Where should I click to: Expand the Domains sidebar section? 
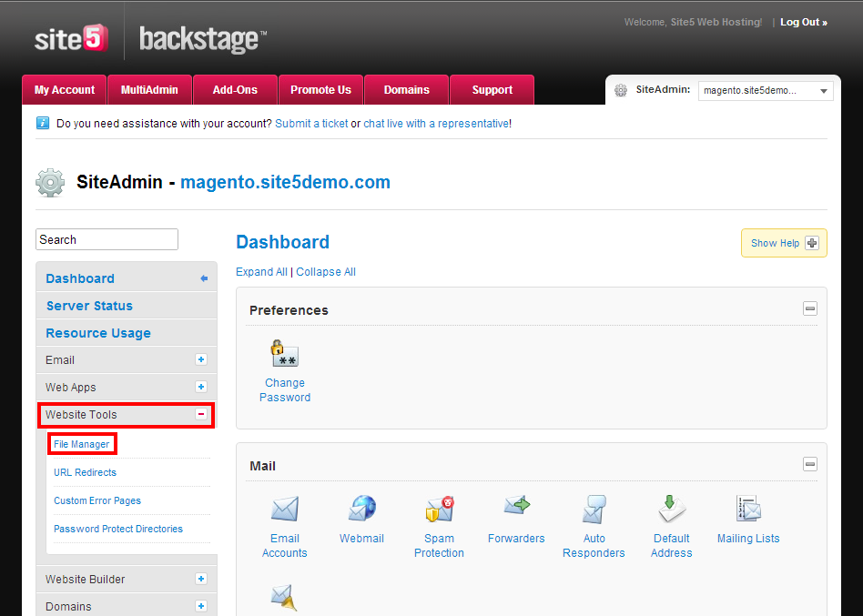201,606
